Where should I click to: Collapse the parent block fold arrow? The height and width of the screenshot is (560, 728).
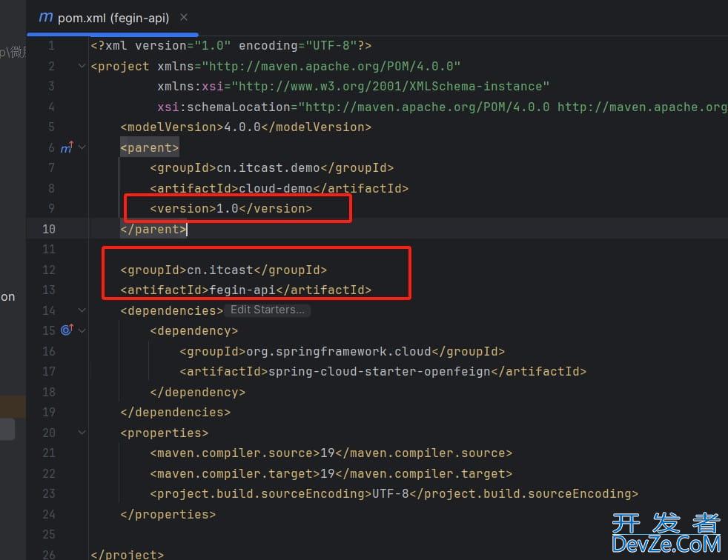pos(82,147)
